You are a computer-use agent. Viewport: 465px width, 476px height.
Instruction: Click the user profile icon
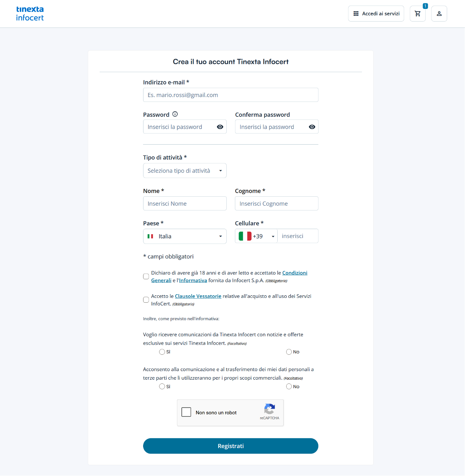pyautogui.click(x=439, y=14)
